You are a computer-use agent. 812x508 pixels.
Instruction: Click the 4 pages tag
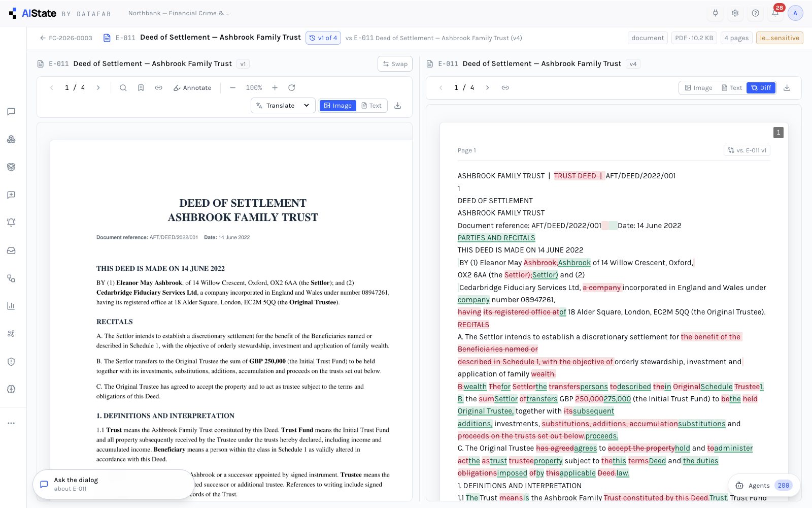click(x=736, y=38)
